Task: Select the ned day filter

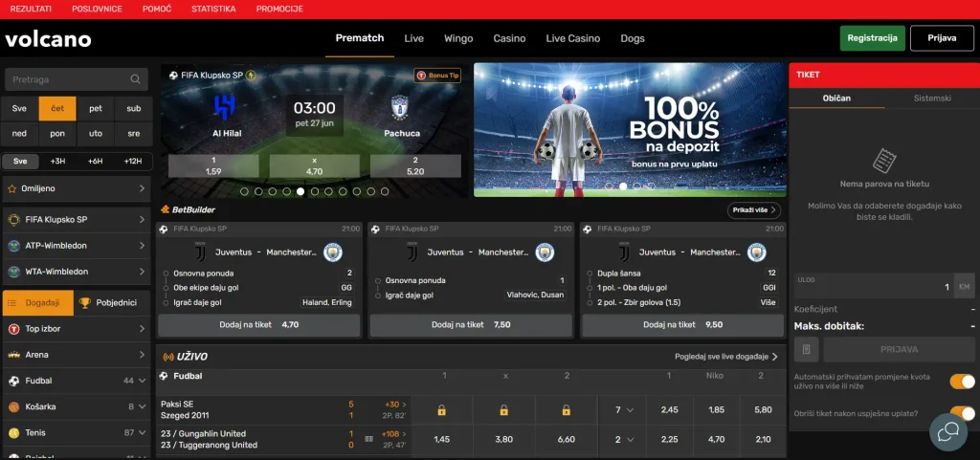Action: pos(19,134)
